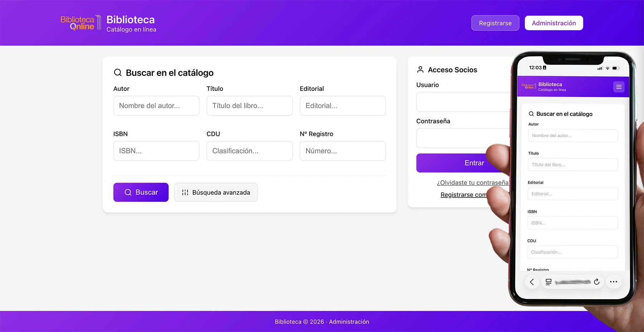Screen dimensions: 644x332
Task: Click the Entrar login button
Action: tap(462, 163)
